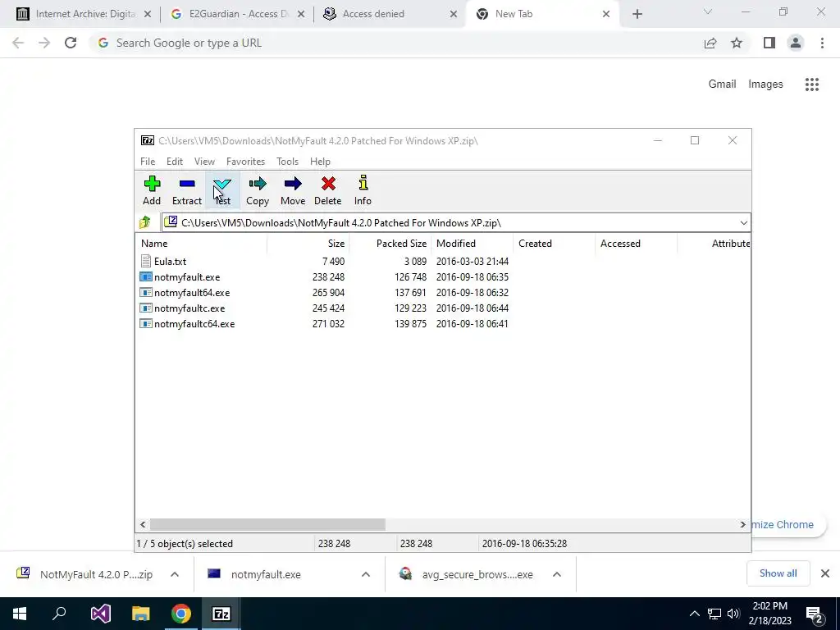Open the Edit menu in 7-Zip
840x630 pixels.
[175, 162]
